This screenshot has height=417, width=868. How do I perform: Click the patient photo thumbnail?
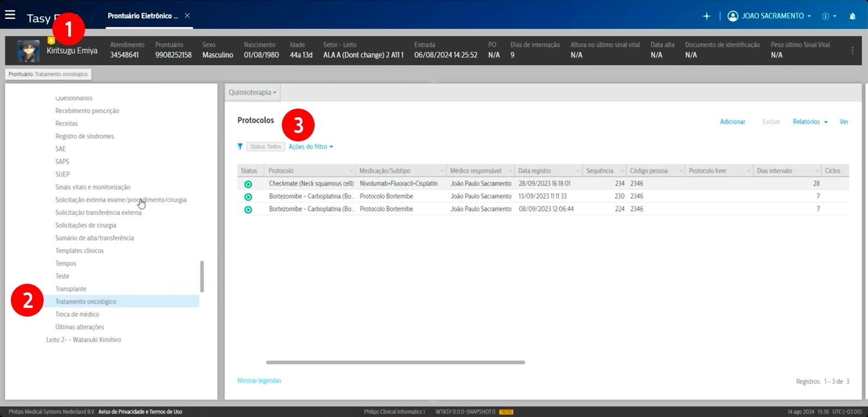(x=28, y=51)
